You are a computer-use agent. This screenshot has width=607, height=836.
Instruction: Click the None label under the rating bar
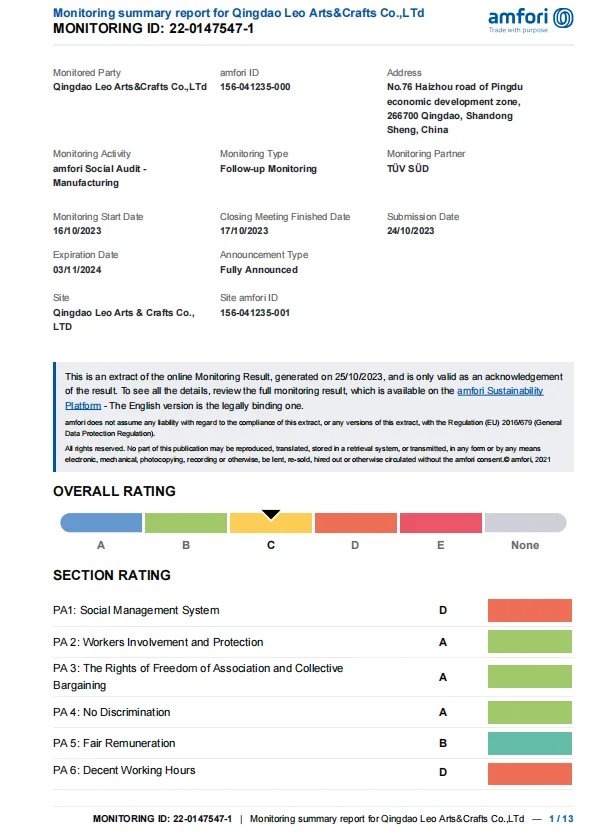[525, 545]
